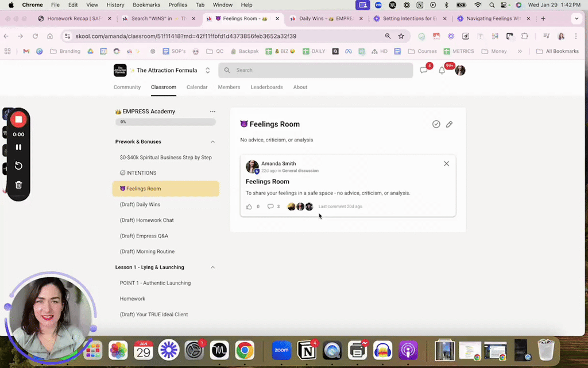
Task: Open (Draft) Homework Chat lesson
Action: coord(166,220)
